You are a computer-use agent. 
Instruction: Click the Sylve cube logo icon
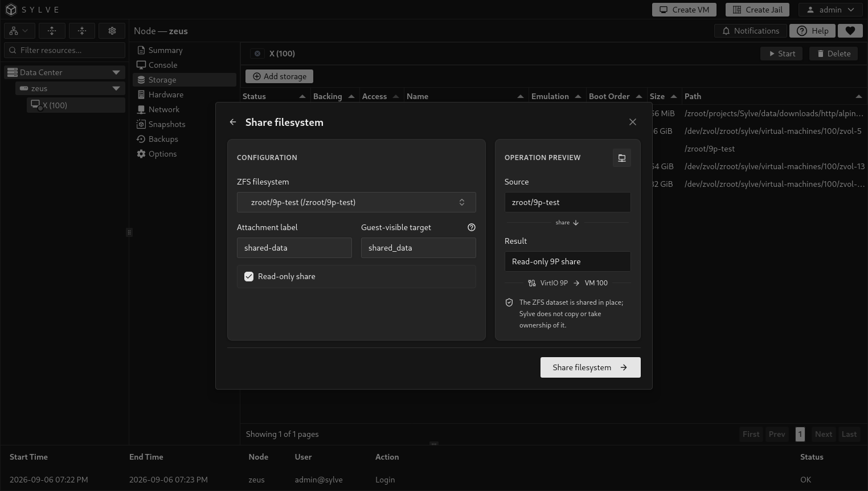pos(11,10)
